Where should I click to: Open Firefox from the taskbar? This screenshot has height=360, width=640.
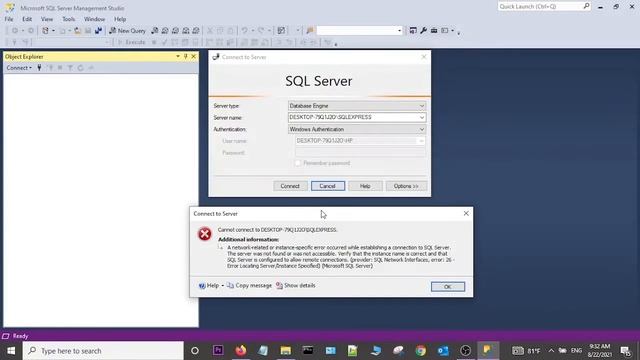click(241, 351)
